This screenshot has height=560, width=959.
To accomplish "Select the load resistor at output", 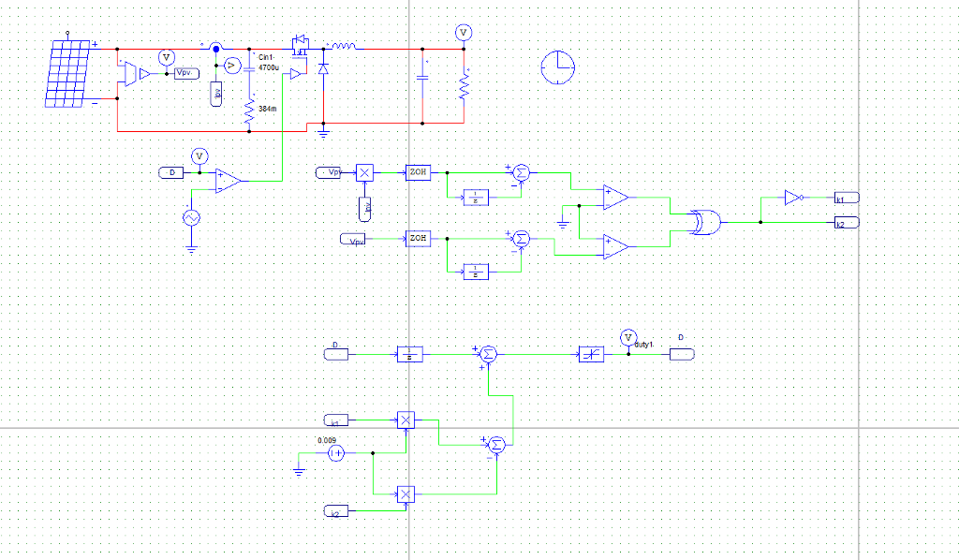I will 464,86.
